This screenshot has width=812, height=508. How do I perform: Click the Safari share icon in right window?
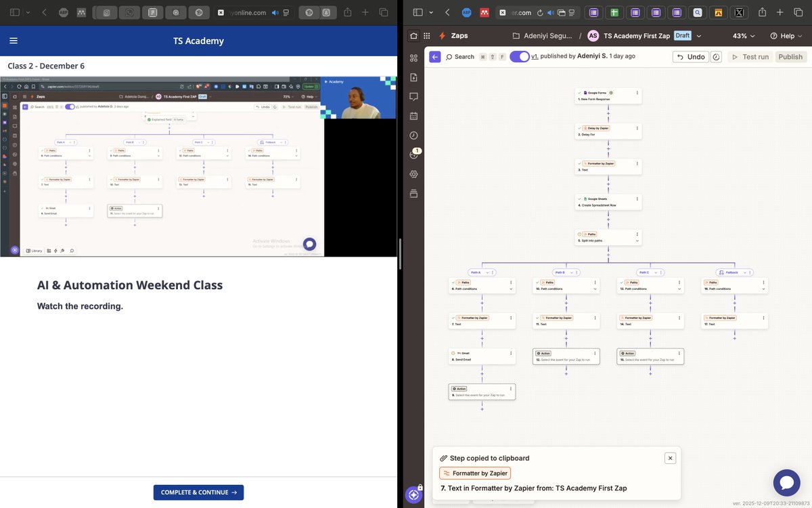763,12
